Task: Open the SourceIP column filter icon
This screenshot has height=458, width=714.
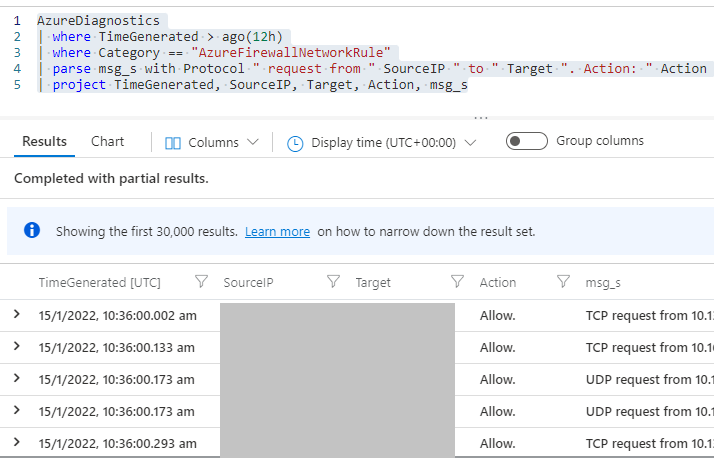Action: pos(334,283)
